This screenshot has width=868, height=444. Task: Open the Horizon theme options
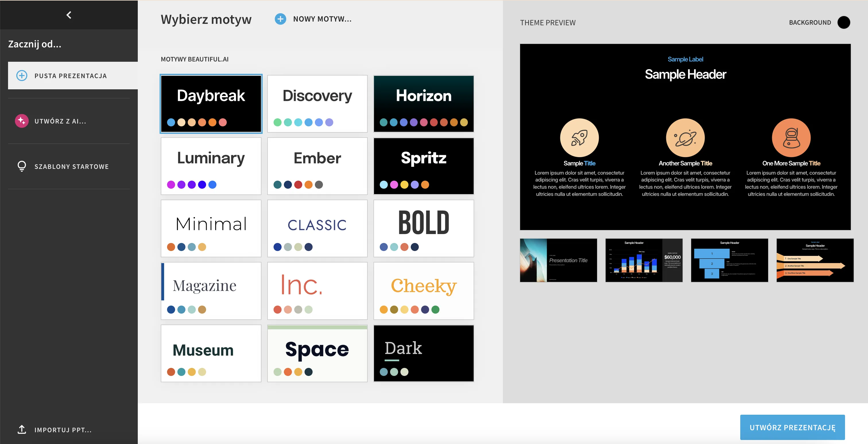[x=424, y=103]
